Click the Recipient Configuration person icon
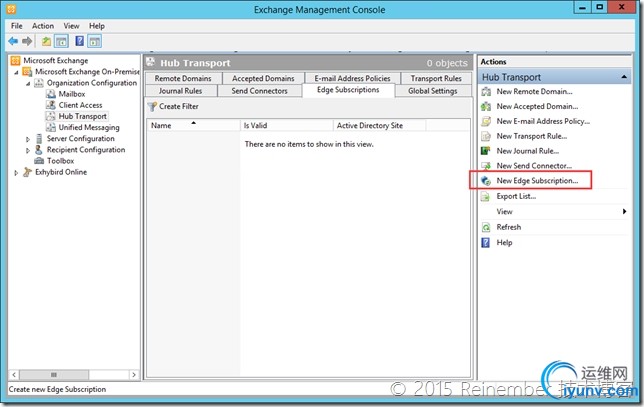The width and height of the screenshot is (644, 407). (x=39, y=149)
